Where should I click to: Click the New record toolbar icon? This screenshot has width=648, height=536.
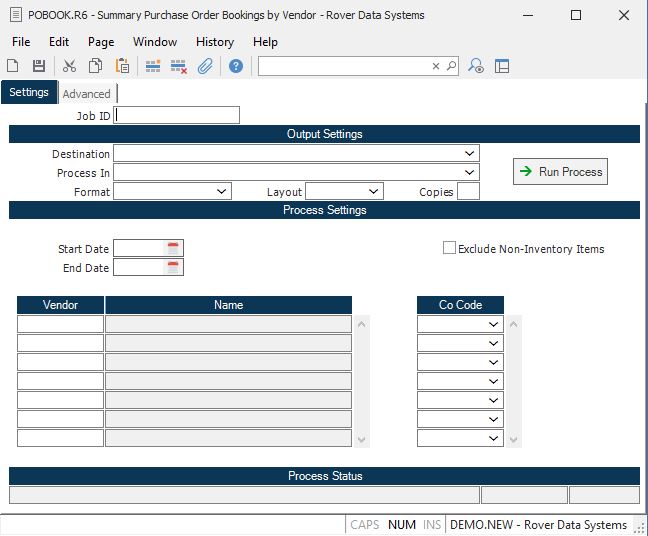tap(13, 66)
